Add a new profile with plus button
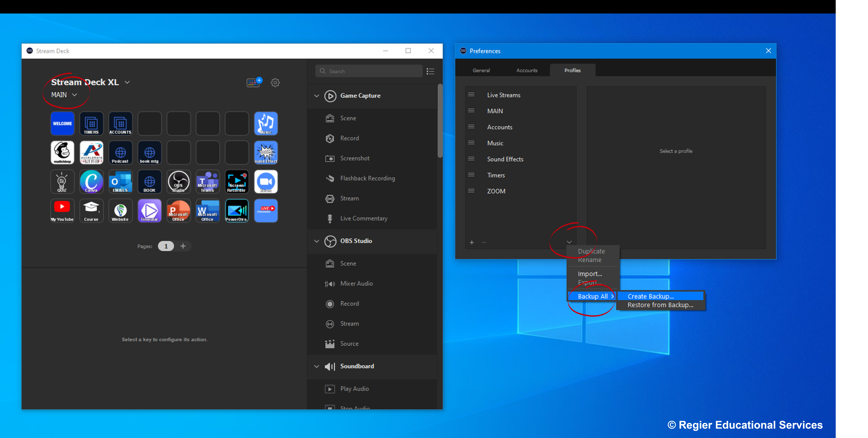This screenshot has width=868, height=438. [x=472, y=243]
